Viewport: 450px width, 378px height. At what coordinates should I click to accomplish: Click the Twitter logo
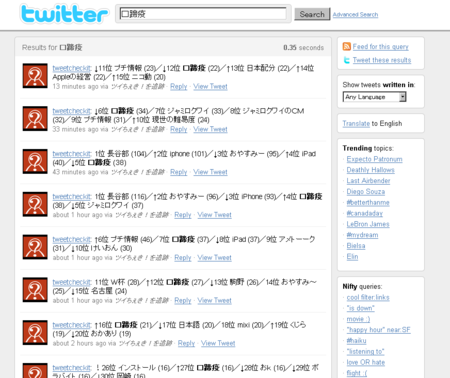click(x=64, y=14)
